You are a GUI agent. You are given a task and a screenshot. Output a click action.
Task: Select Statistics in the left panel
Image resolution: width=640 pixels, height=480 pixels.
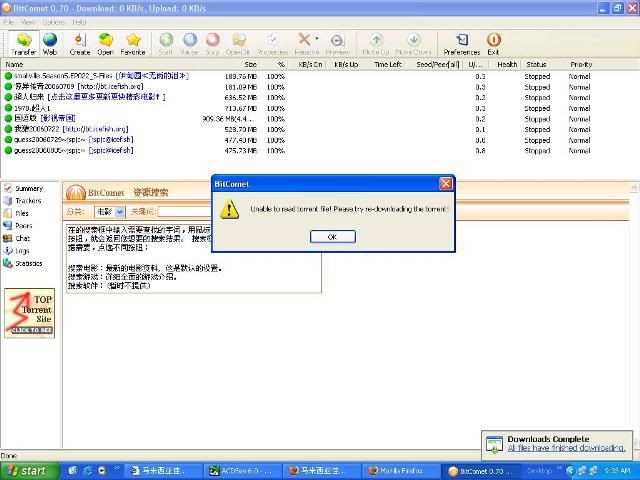[x=28, y=263]
